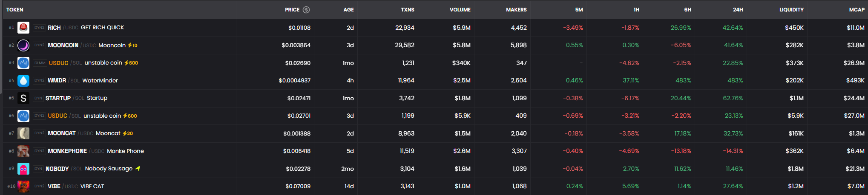Sort by TOKEN column header
The height and width of the screenshot is (195, 868).
15,9
